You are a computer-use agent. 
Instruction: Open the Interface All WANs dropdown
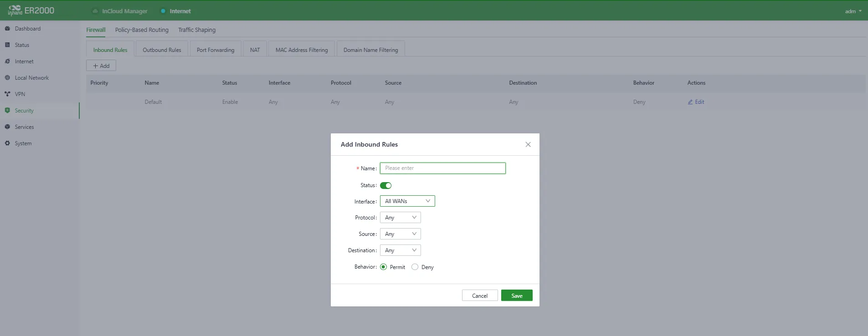(x=407, y=201)
